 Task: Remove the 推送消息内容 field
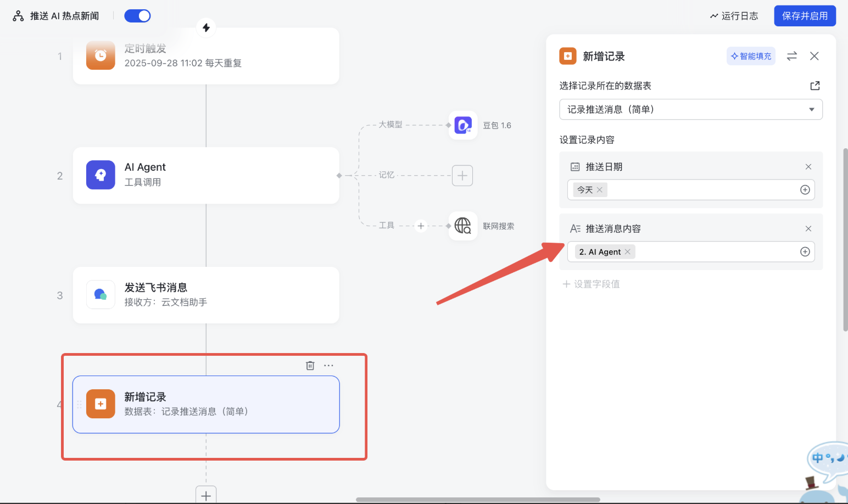[x=808, y=229]
